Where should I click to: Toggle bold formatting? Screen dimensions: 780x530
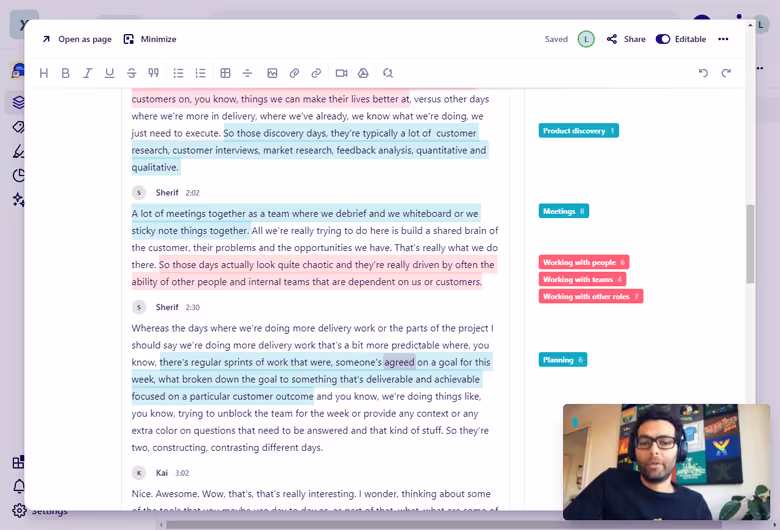(65, 73)
